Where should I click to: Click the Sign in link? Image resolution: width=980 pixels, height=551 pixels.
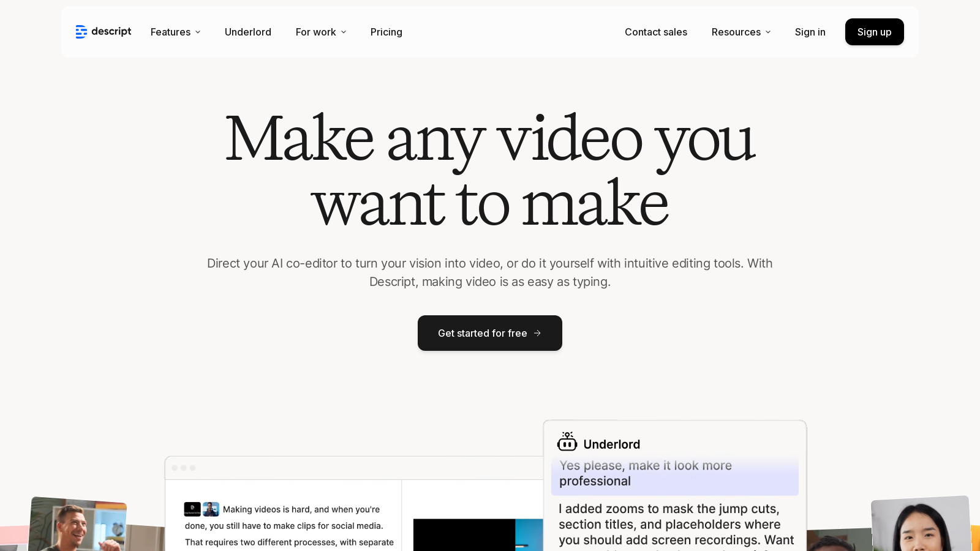(x=810, y=32)
